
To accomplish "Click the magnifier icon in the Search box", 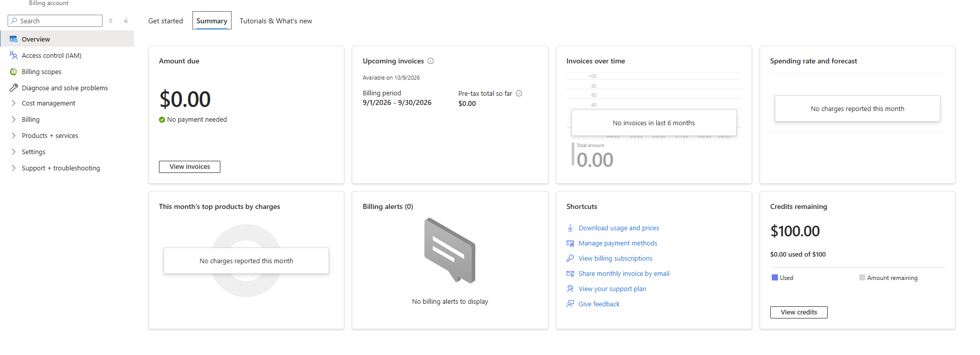I will click(14, 21).
